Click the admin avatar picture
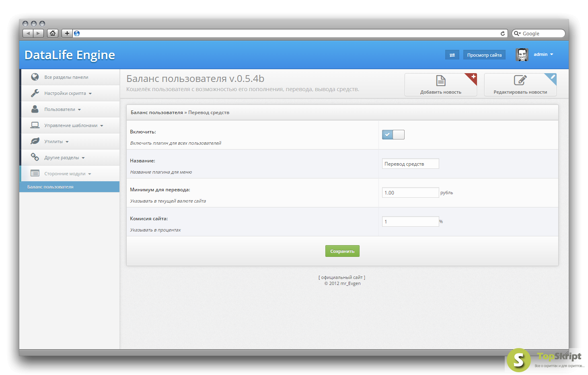588x375 pixels. [x=522, y=55]
